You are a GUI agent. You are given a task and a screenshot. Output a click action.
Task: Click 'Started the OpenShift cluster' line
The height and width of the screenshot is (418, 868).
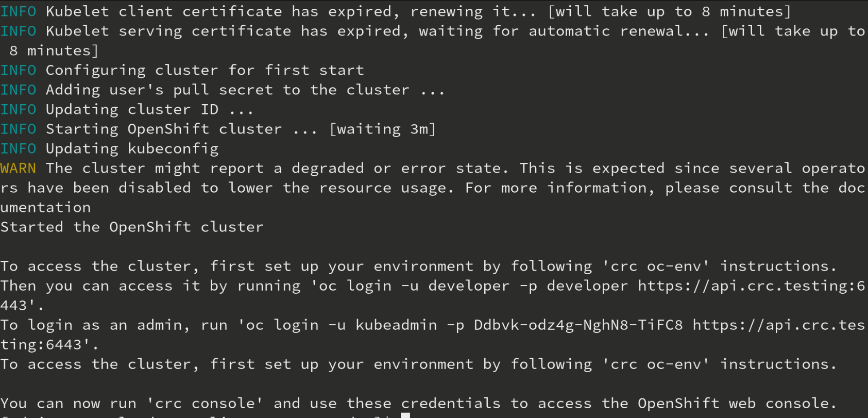132,227
